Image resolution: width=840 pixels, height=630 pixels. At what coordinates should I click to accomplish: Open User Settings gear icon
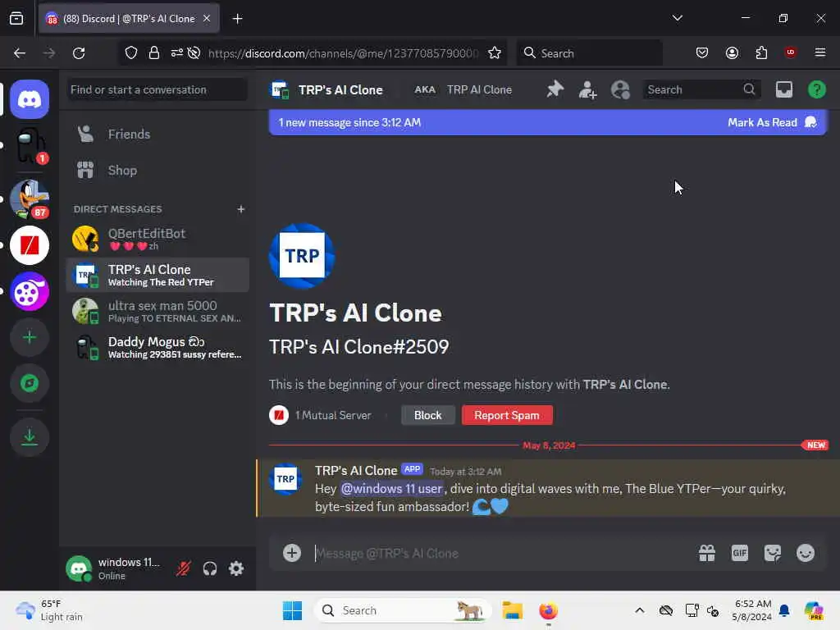coord(236,568)
